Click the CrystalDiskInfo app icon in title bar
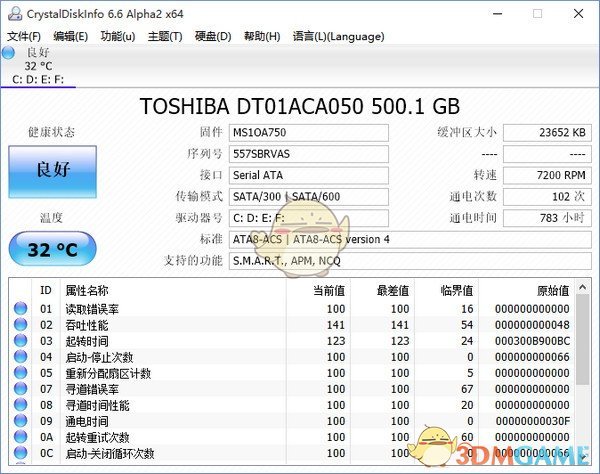600x474 pixels. tap(11, 13)
